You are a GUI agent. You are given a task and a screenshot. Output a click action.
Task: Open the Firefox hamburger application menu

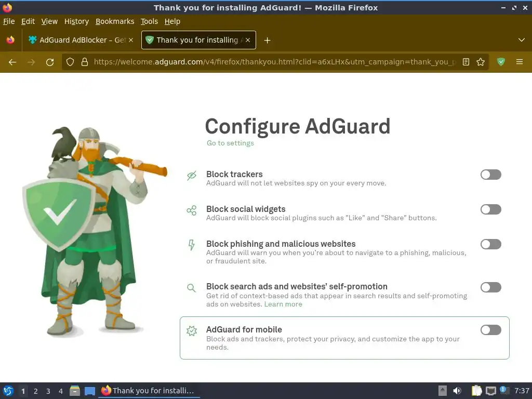point(520,62)
